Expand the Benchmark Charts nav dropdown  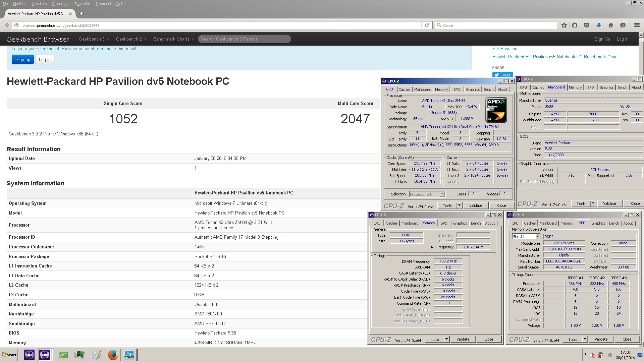[173, 39]
